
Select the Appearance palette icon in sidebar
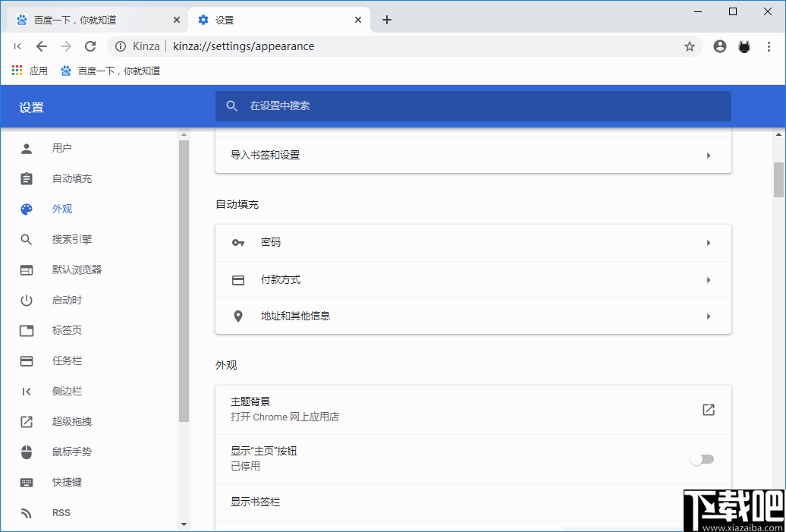[26, 209]
